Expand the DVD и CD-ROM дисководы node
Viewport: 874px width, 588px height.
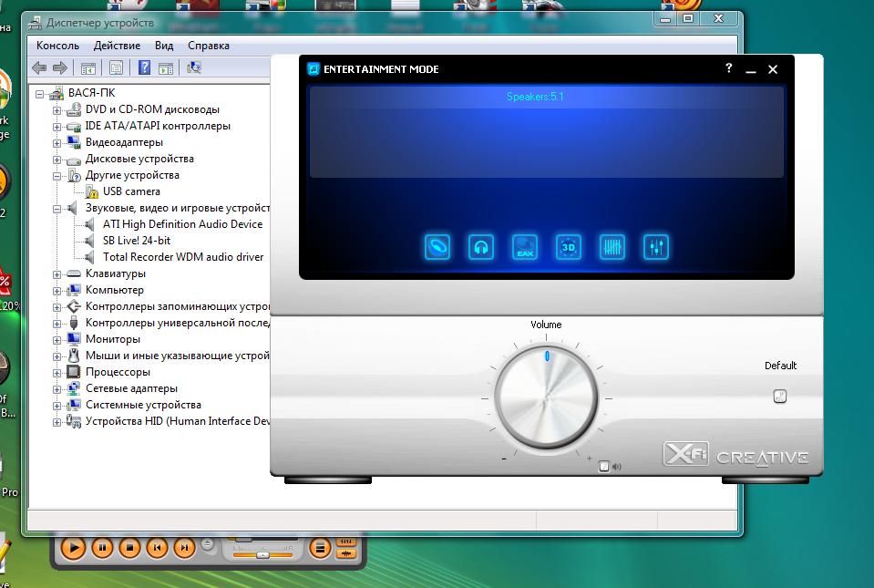57,110
